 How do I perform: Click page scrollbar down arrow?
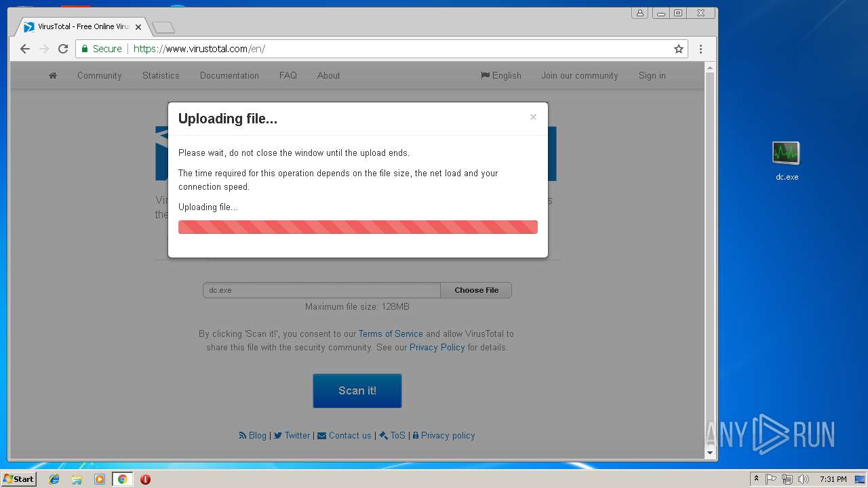pyautogui.click(x=710, y=453)
